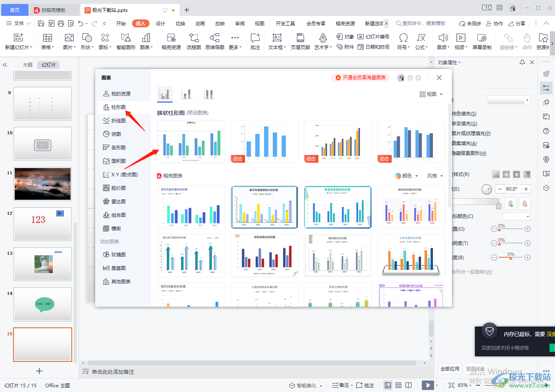The image size is (555, 392).
Task: Click the notes field (单击此处添加备注)
Action: tap(113, 372)
